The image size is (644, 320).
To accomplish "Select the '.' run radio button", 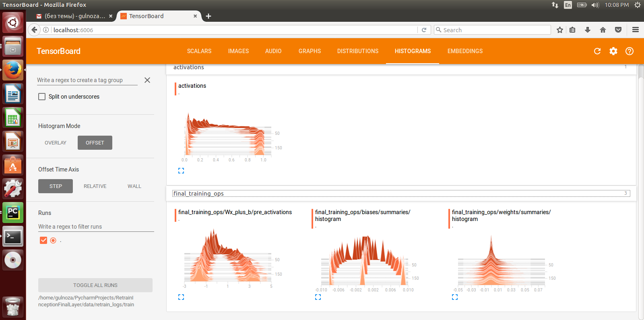I will pyautogui.click(x=53, y=240).
